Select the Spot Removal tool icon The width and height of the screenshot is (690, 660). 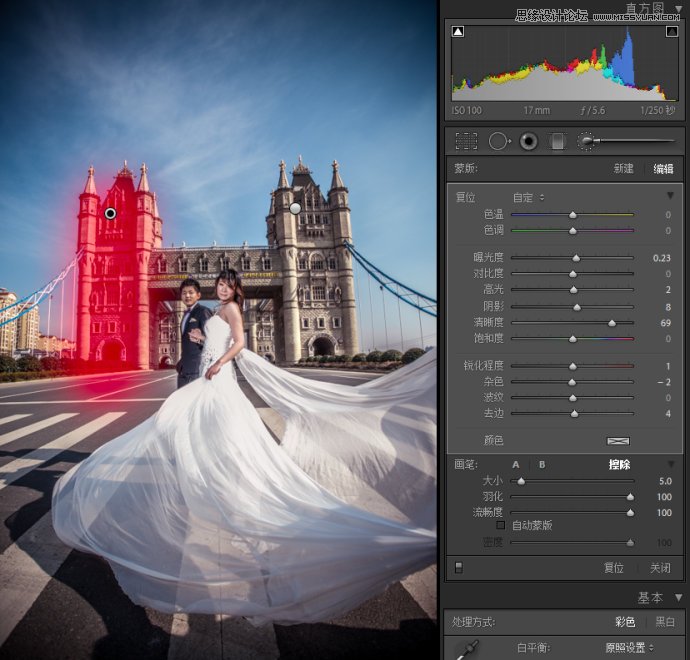[x=498, y=142]
